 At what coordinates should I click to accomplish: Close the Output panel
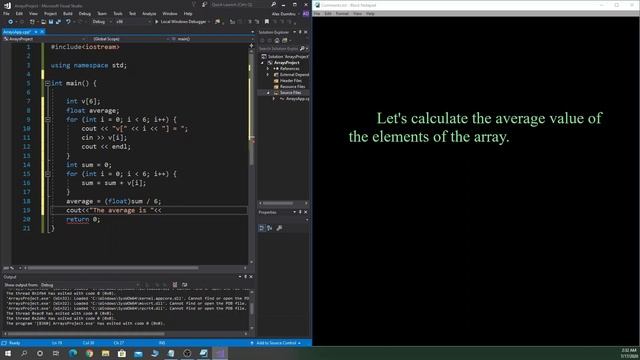[251, 277]
